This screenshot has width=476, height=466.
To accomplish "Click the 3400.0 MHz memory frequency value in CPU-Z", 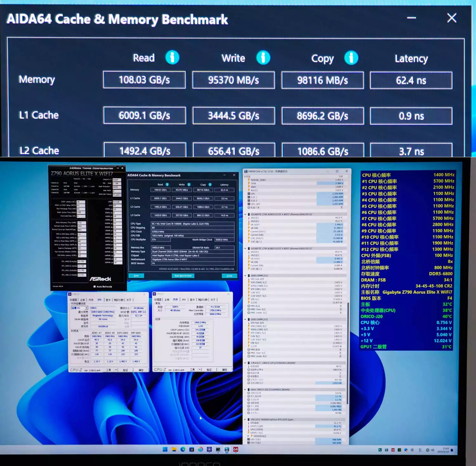I will [x=200, y=322].
